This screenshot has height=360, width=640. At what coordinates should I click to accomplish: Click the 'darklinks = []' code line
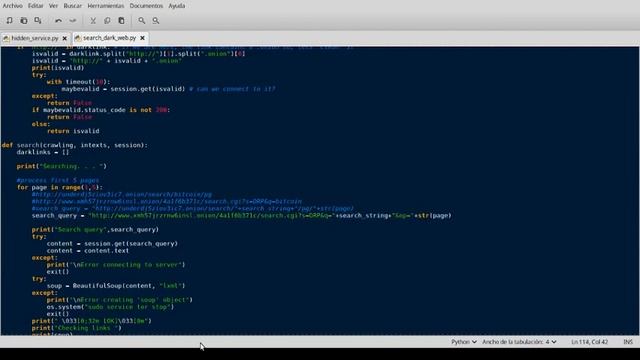[x=43, y=152]
